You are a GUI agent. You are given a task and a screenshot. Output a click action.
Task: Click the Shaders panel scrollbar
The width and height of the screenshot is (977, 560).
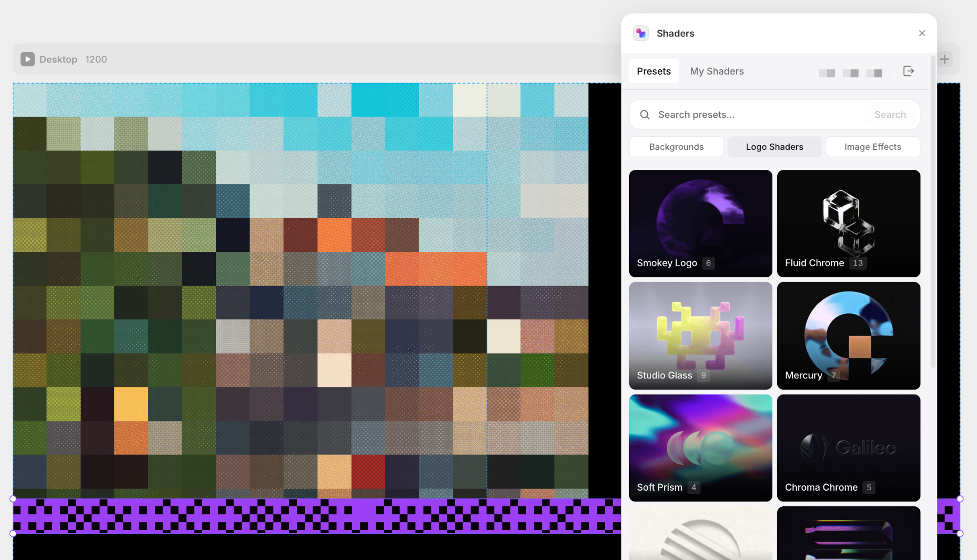pyautogui.click(x=933, y=211)
